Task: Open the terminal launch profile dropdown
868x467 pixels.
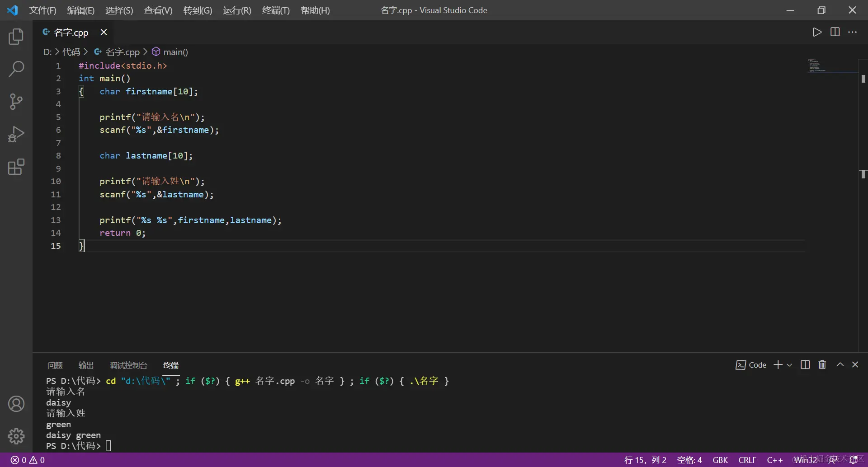Action: [x=789, y=365]
